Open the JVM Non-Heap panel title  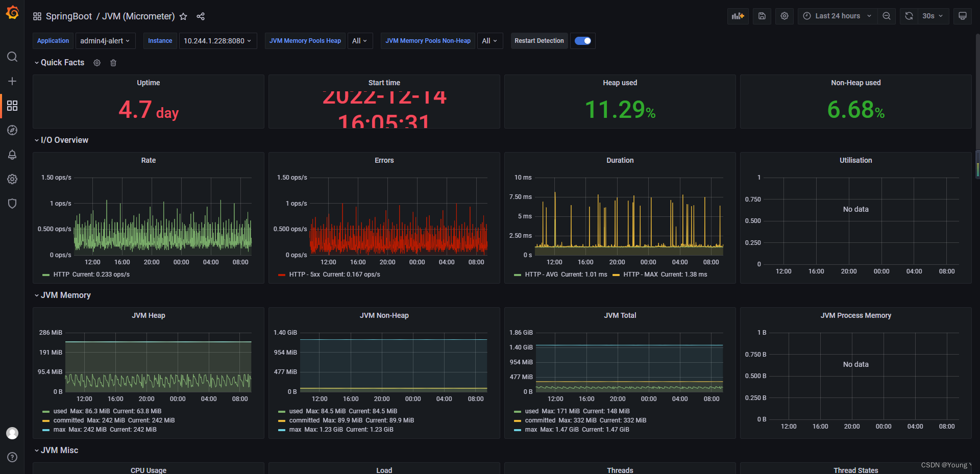click(x=384, y=315)
